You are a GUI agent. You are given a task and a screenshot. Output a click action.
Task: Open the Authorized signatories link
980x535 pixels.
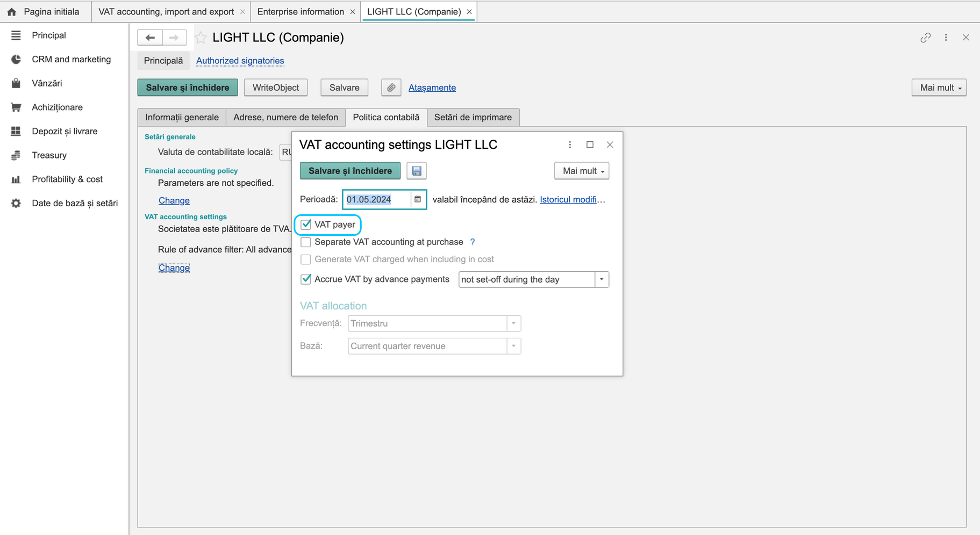click(240, 61)
